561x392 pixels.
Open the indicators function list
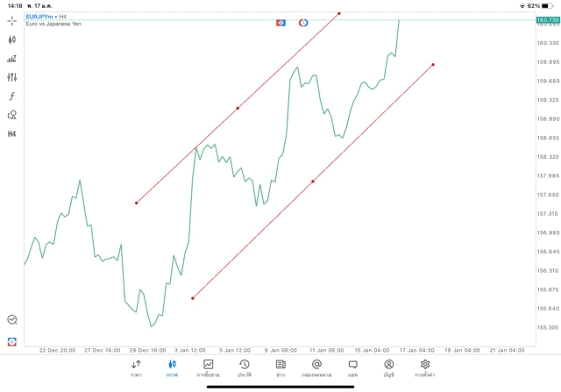coord(12,96)
